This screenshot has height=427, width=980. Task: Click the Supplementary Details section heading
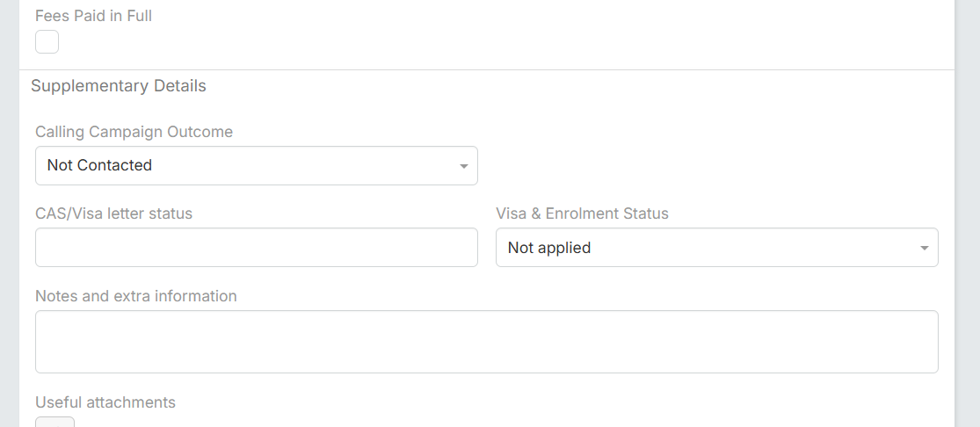tap(119, 86)
